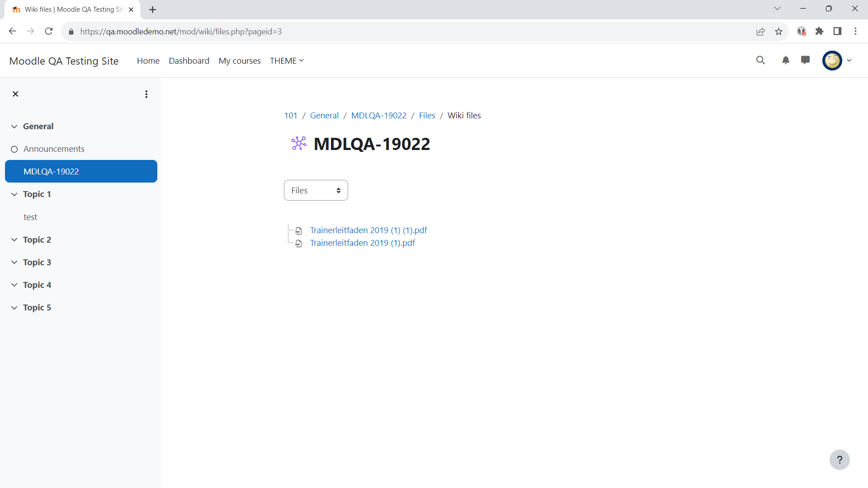868x488 pixels.
Task: Click PDF icon for Trainerleitfaden 2019 (1) (1).pdf
Action: (299, 231)
